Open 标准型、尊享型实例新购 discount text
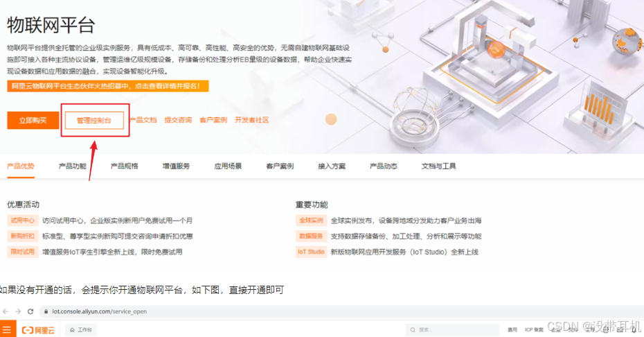 click(x=118, y=236)
